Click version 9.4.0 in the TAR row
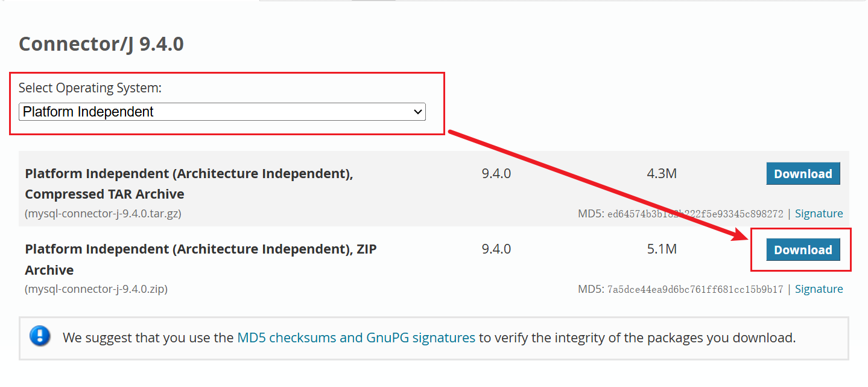 (496, 174)
